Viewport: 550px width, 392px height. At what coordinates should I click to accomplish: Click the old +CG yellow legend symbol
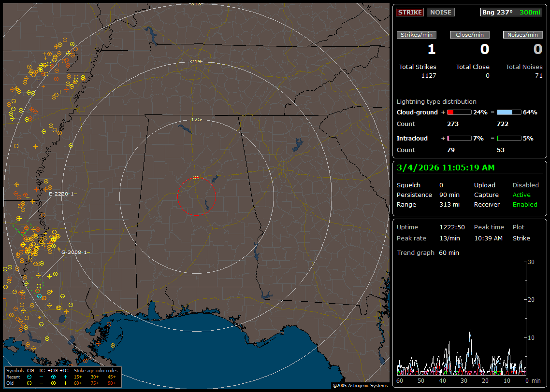point(53,383)
